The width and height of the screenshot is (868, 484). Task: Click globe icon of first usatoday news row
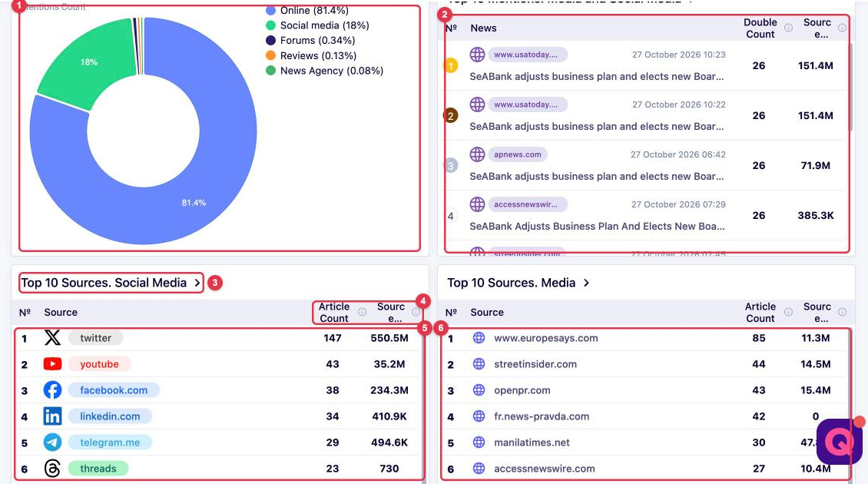(x=477, y=55)
